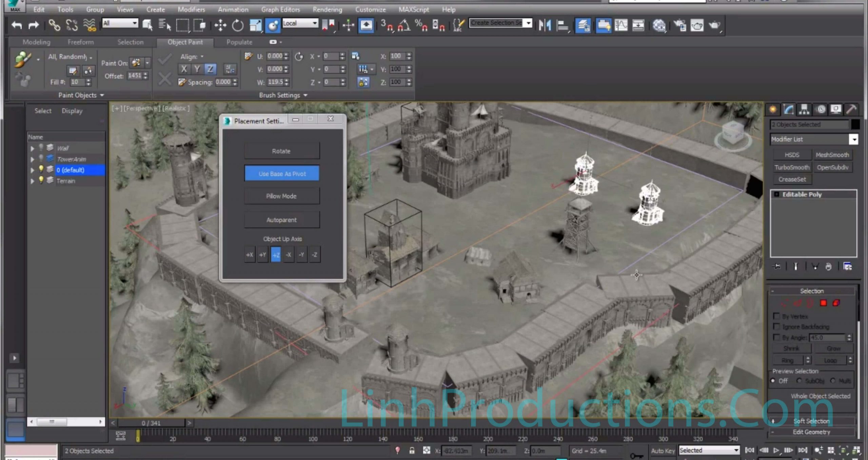Click the Pillow Mode button
Screen dimensions: 868x460
pos(281,196)
